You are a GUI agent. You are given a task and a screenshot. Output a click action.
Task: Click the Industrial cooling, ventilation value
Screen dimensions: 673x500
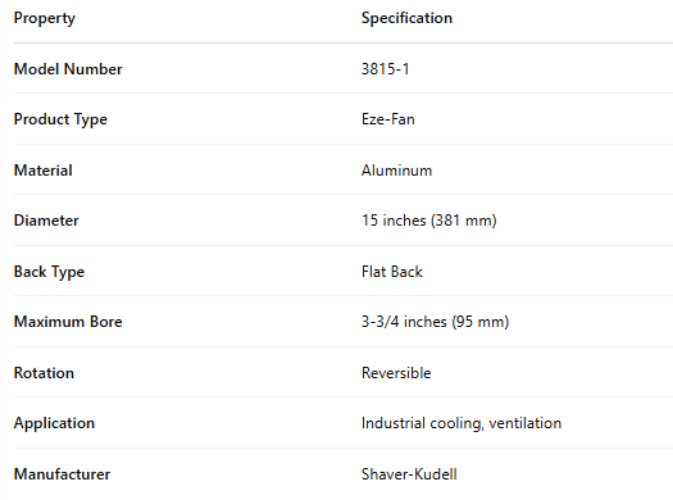pyautogui.click(x=461, y=423)
